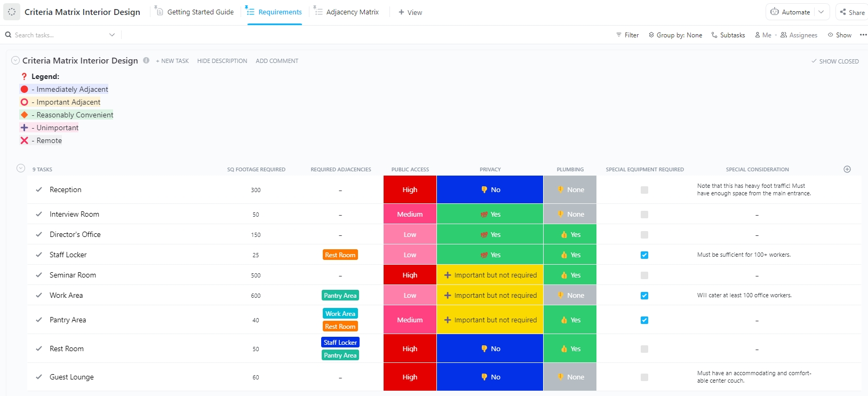Screen dimensions: 868x396
Task: Sort by Sq Footage Required column header
Action: (256, 169)
